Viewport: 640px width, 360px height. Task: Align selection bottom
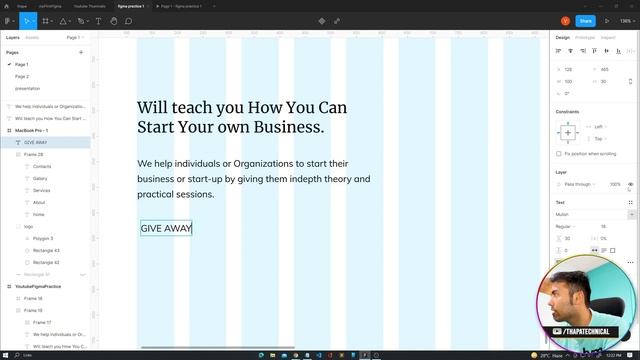(x=619, y=51)
